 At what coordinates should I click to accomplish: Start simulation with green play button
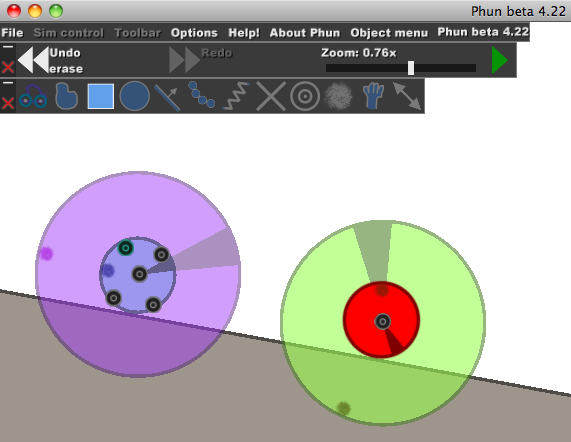500,60
